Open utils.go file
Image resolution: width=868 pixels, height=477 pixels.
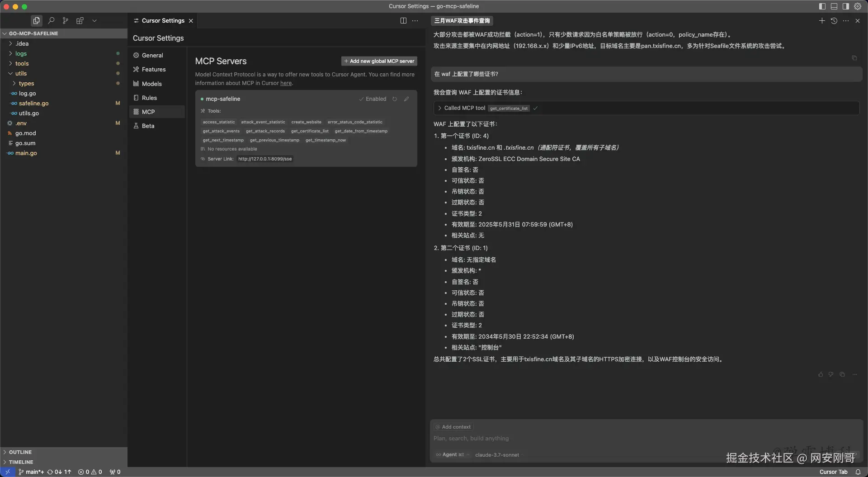point(64,113)
